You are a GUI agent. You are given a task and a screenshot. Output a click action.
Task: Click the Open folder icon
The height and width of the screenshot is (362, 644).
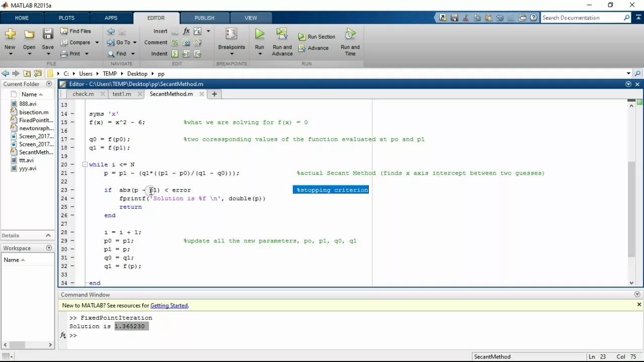point(29,34)
